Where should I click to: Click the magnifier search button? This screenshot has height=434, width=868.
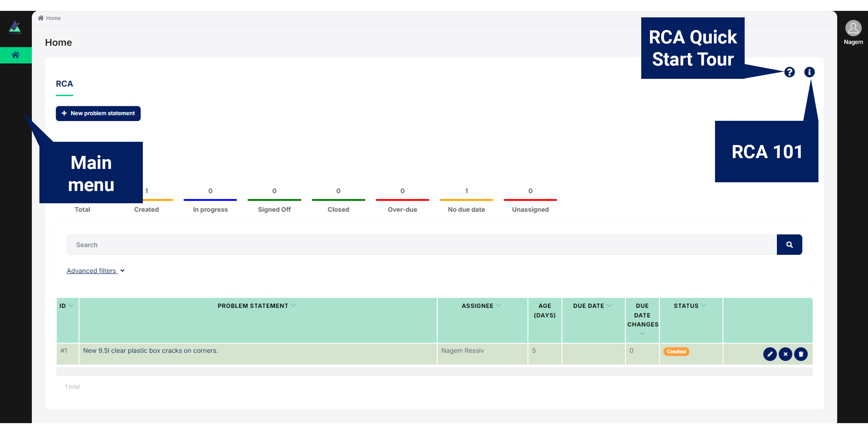click(x=789, y=245)
